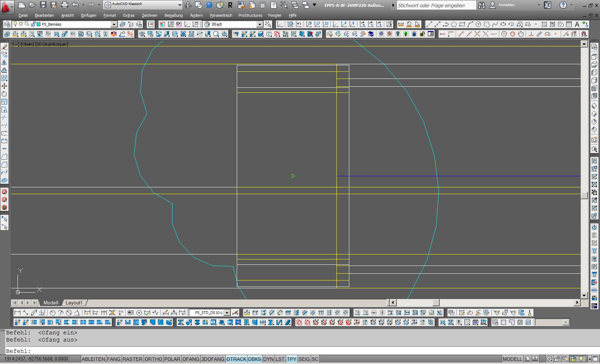Expand quick access toolbar customize arrow

[315, 5]
